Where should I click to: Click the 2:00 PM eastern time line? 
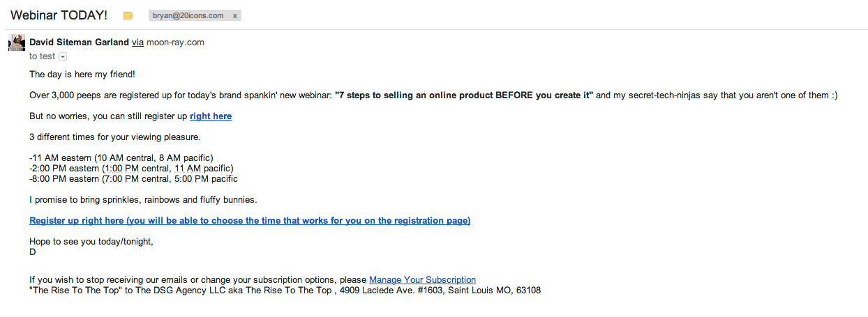(x=131, y=169)
